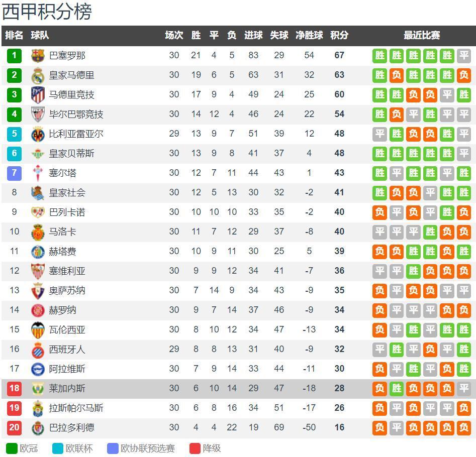Screen dimensions: 476x457
Task: Click the Real Madrid club crest
Action: [38, 75]
